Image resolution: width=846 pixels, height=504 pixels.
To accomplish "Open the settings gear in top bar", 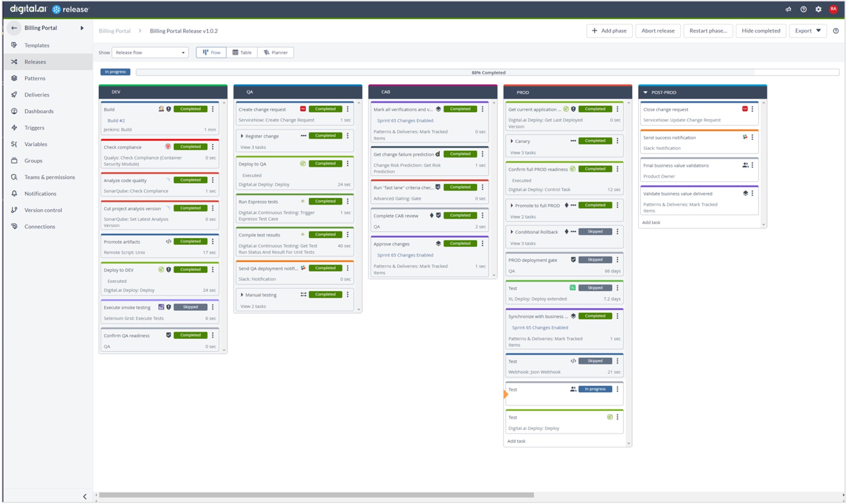I will (818, 9).
